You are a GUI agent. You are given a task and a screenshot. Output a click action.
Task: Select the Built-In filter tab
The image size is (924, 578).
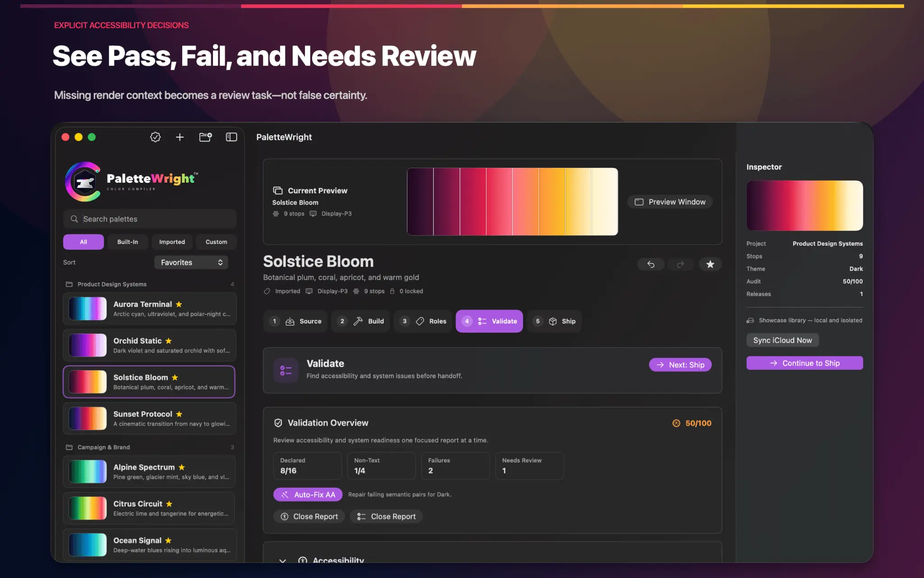click(128, 242)
